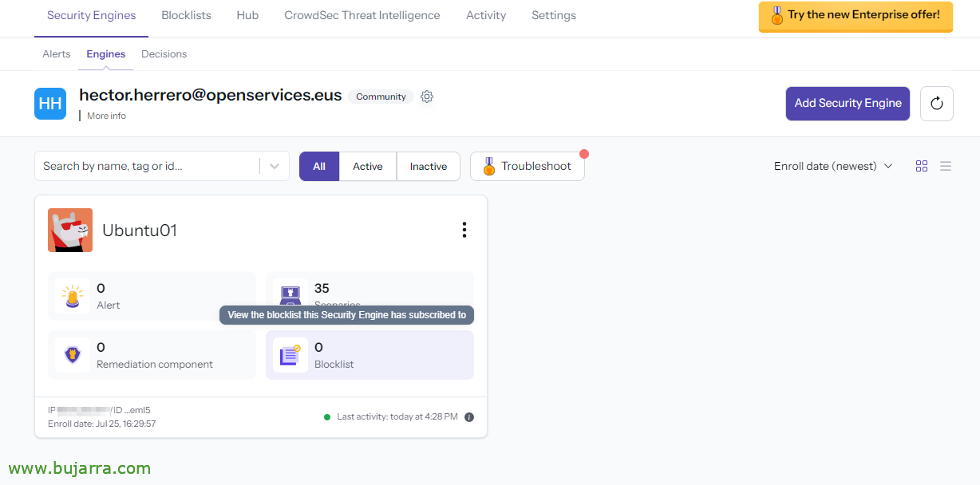Filter engines by All
This screenshot has width=980, height=485.
[x=319, y=167]
